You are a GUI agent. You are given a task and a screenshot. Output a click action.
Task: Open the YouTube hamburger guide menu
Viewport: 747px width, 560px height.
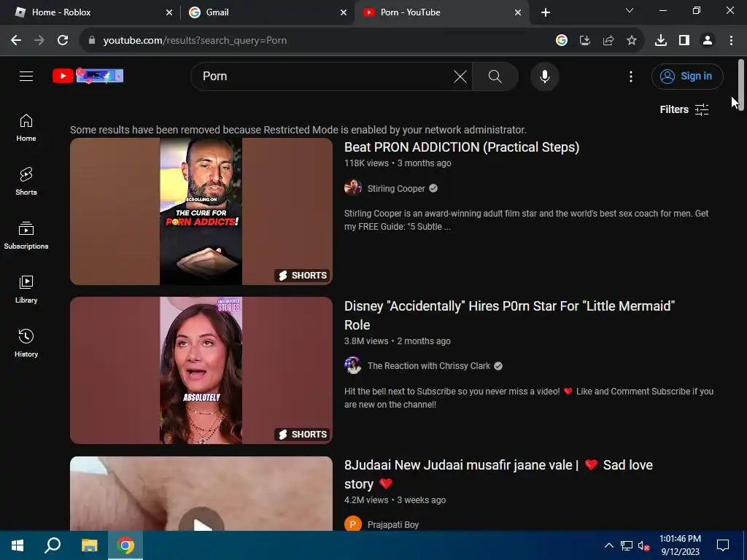point(26,76)
